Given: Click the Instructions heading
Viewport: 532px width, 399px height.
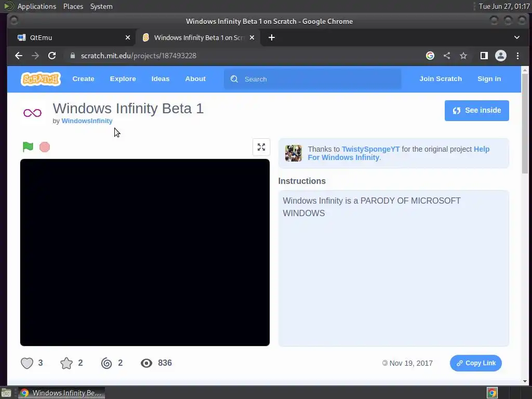Looking at the screenshot, I should (x=302, y=181).
